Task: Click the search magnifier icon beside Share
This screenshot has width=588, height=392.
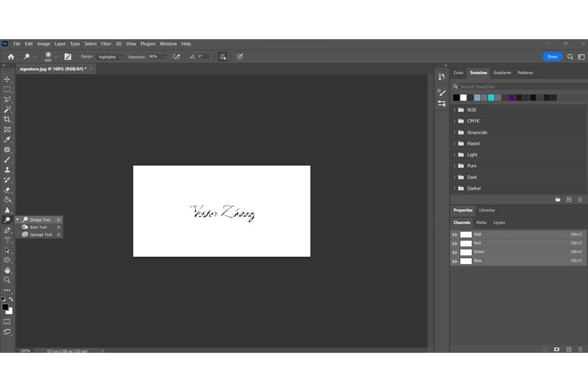Action: click(570, 57)
